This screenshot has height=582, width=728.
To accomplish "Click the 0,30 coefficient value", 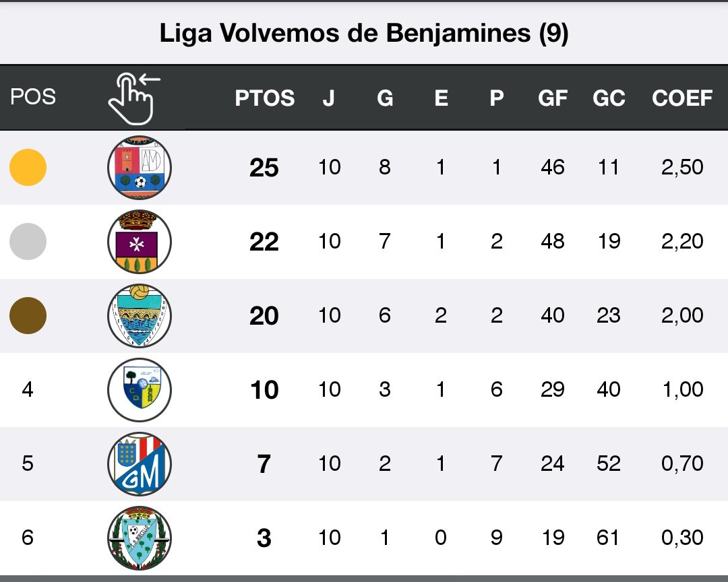I will pyautogui.click(x=682, y=538).
